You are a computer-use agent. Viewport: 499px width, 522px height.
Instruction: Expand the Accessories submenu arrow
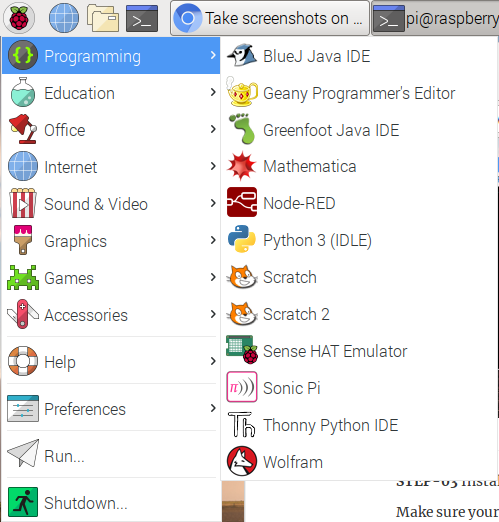(213, 314)
